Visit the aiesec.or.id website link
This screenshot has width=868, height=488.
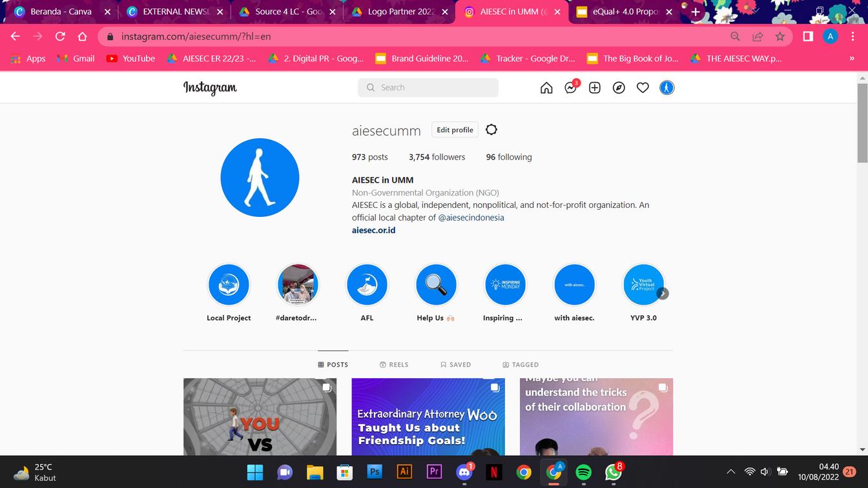(373, 230)
